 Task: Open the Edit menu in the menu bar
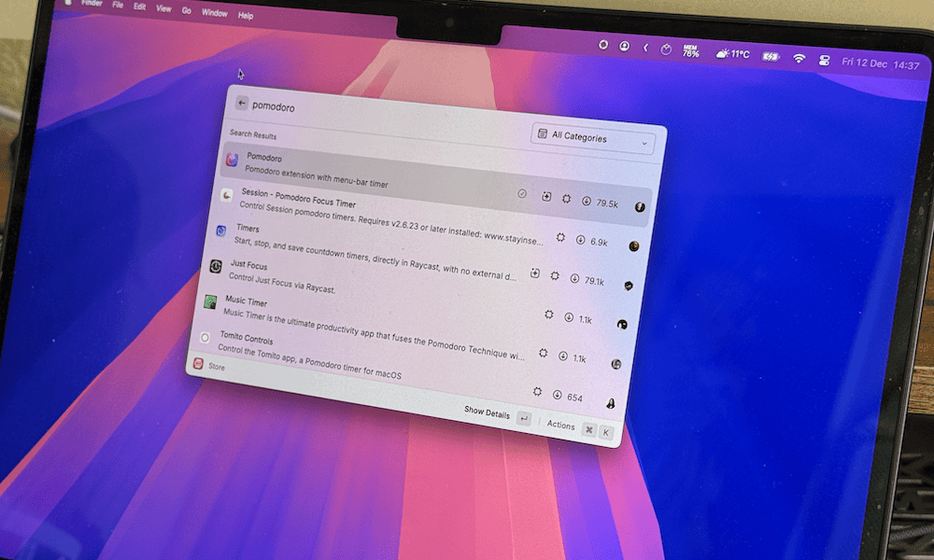click(139, 7)
